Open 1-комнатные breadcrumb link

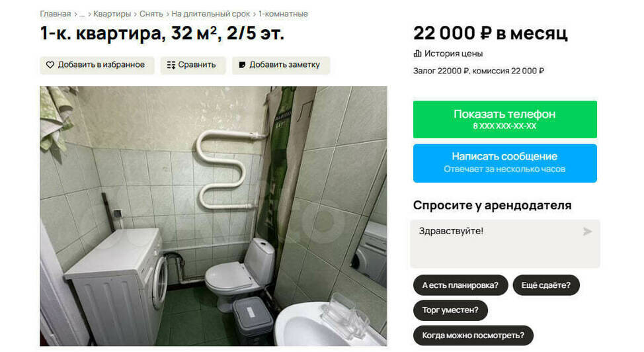[283, 14]
